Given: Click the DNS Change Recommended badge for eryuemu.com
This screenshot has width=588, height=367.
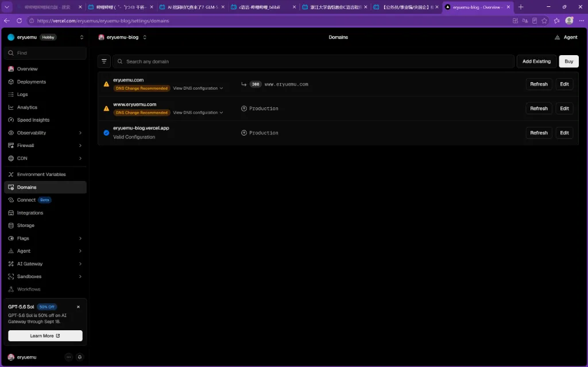Looking at the screenshot, I should [142, 88].
